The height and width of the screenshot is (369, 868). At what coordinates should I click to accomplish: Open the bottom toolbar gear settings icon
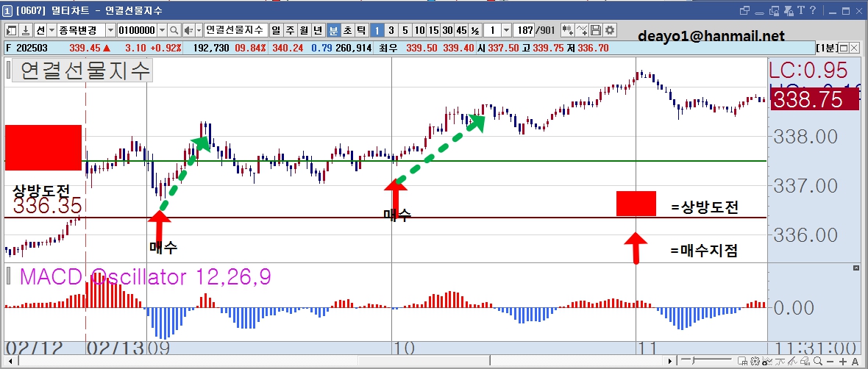coord(755,361)
